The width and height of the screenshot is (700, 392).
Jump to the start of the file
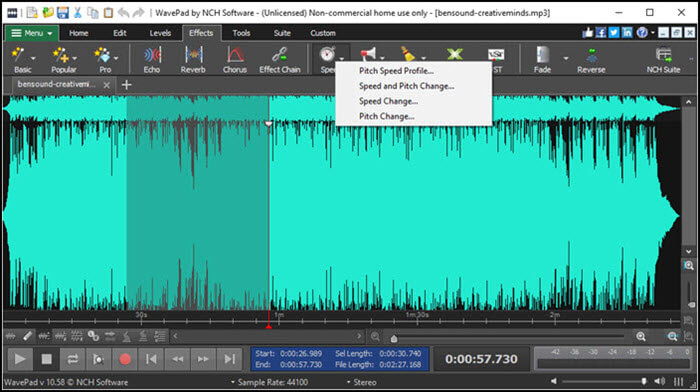click(x=151, y=359)
